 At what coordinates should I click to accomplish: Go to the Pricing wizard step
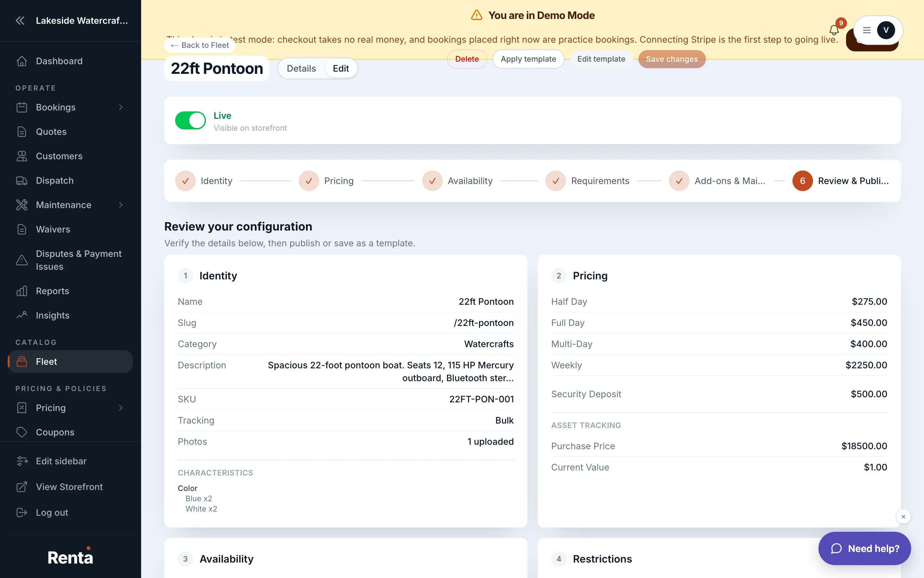click(x=326, y=181)
